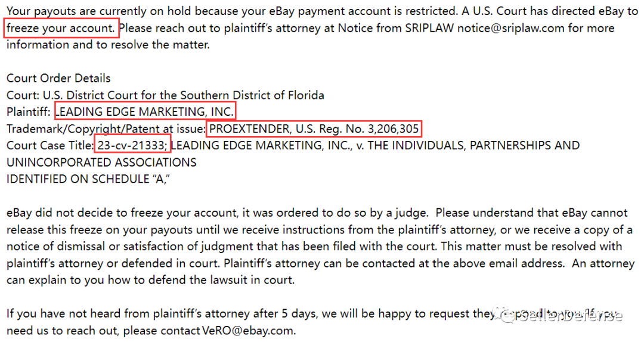The width and height of the screenshot is (644, 342).
Task: Click the 'Court Order Details' heading
Action: (58, 78)
